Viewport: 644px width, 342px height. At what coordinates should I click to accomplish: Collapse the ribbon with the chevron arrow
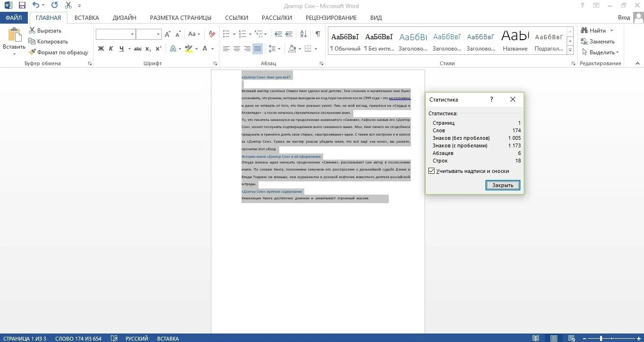(637, 63)
